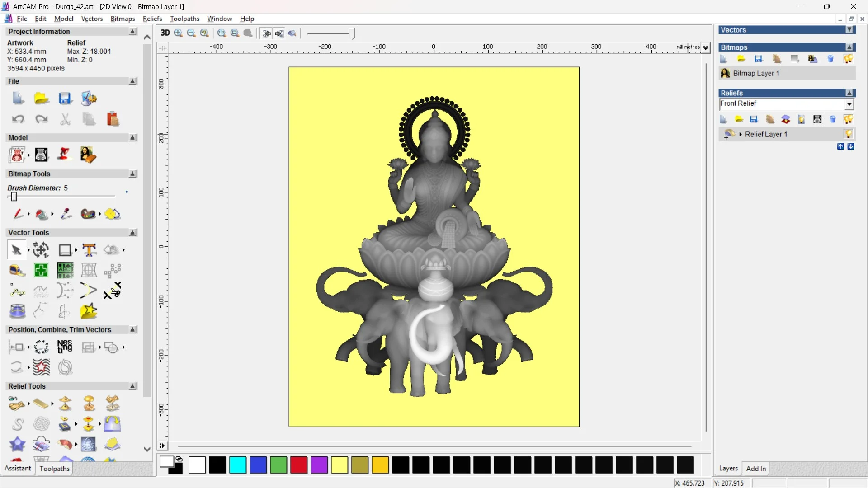
Task: Click the Create Rectangle vector tool
Action: pyautogui.click(x=65, y=250)
